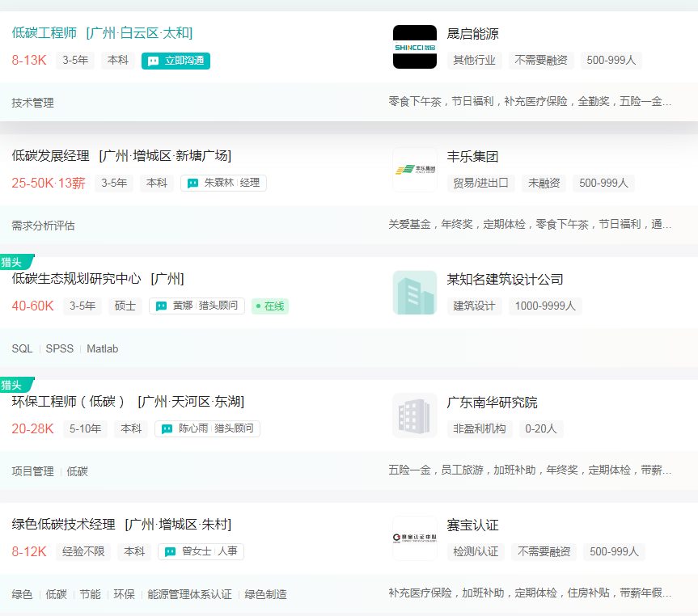Open 环保工程师（低碳） job listing

(68, 402)
